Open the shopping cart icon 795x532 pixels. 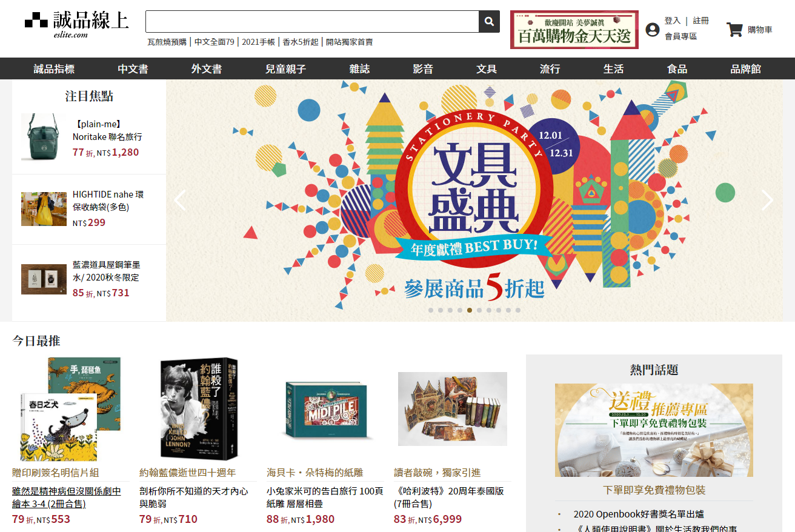734,30
